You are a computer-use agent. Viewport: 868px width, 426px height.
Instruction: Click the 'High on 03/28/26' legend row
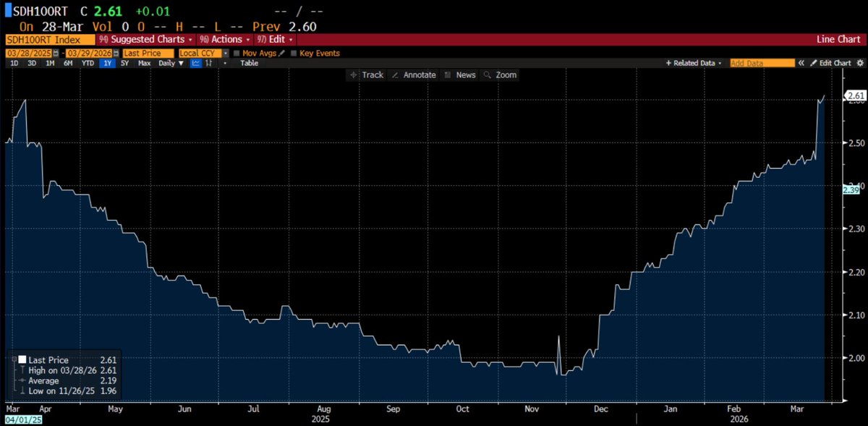[67, 370]
